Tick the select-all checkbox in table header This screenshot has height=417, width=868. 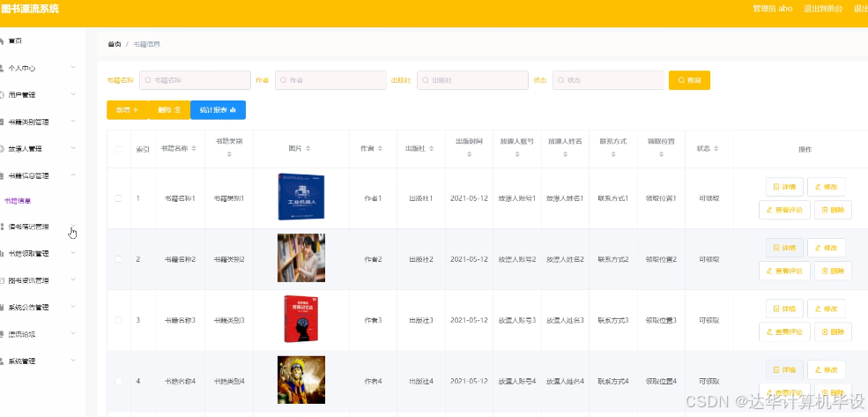[x=118, y=149]
